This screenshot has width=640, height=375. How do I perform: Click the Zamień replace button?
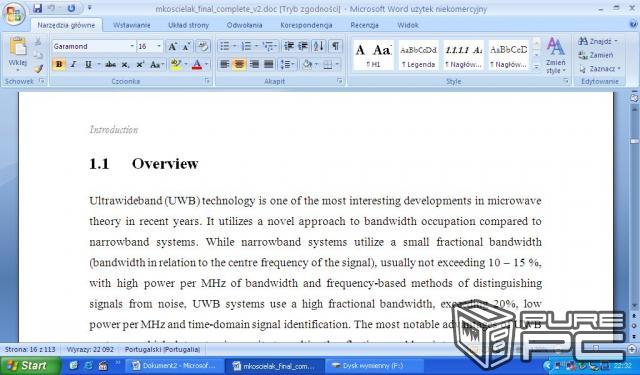(596, 55)
